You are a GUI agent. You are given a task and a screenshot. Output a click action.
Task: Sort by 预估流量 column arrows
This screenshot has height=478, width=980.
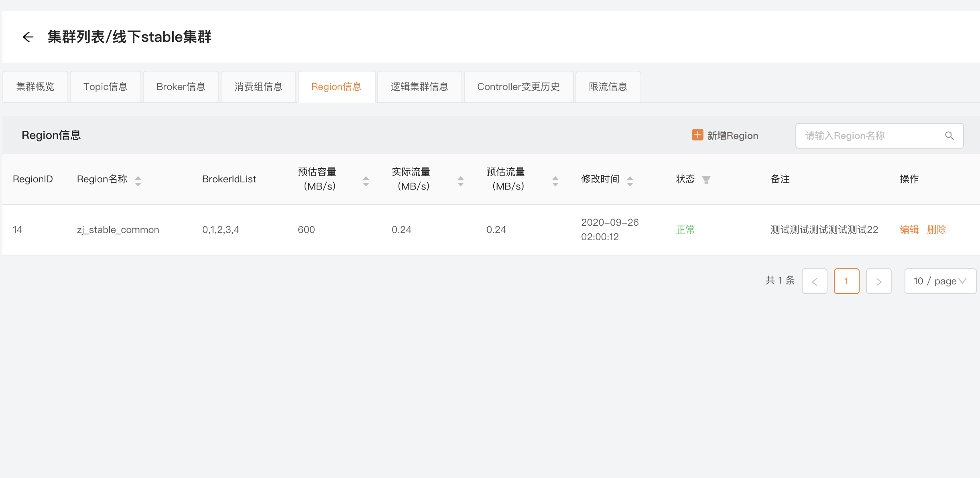pyautogui.click(x=555, y=181)
